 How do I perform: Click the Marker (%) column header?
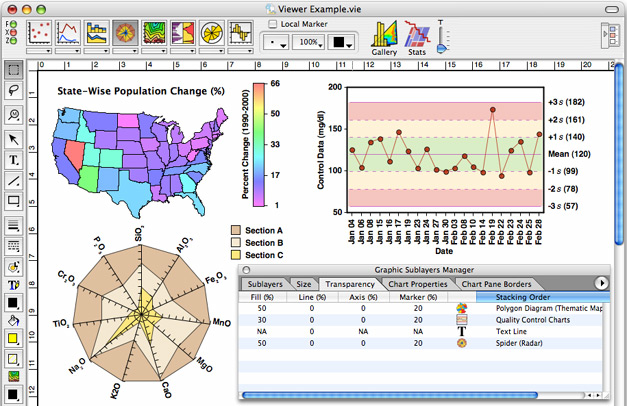click(x=418, y=297)
